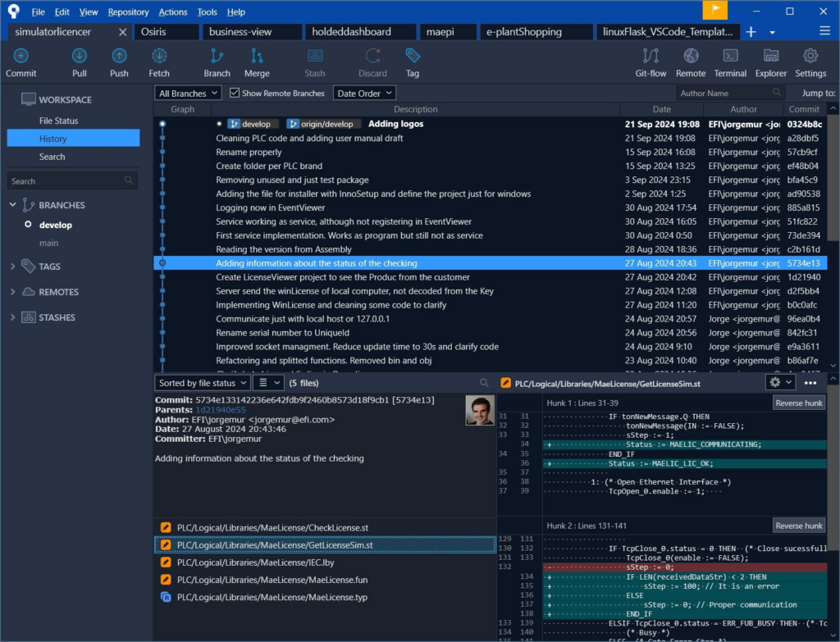
Task: Open the Merge tool
Action: (257, 62)
